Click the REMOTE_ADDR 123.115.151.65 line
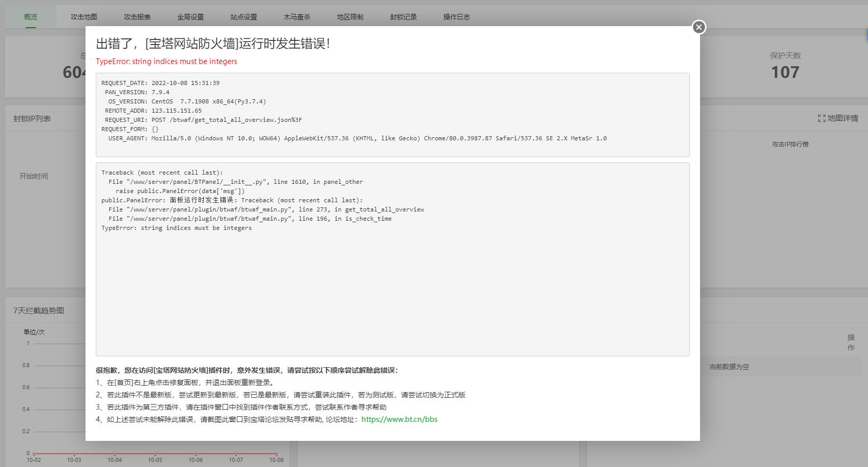 (x=153, y=111)
